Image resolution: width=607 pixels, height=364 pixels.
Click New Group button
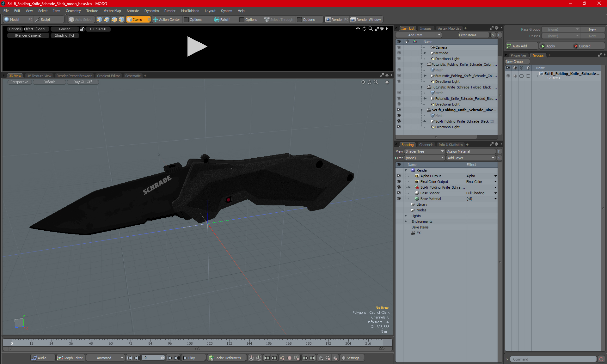point(517,62)
